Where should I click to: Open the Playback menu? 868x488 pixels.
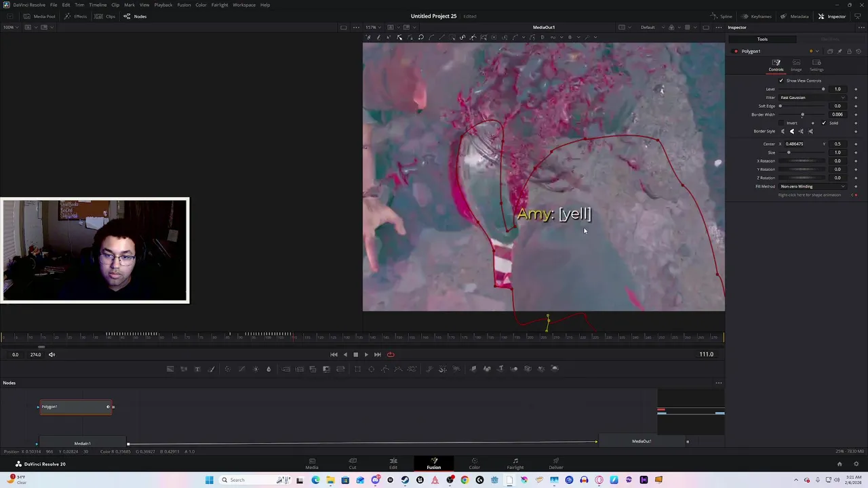coord(163,5)
